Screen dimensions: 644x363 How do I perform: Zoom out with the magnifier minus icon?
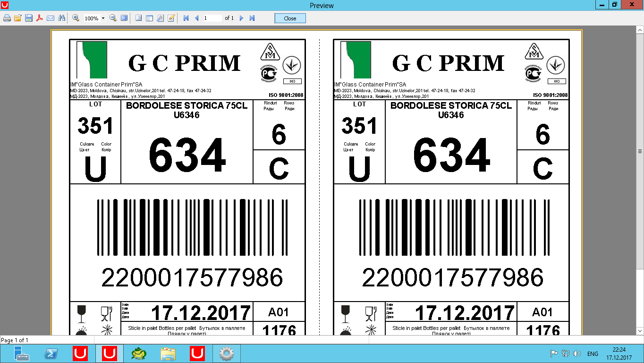113,18
